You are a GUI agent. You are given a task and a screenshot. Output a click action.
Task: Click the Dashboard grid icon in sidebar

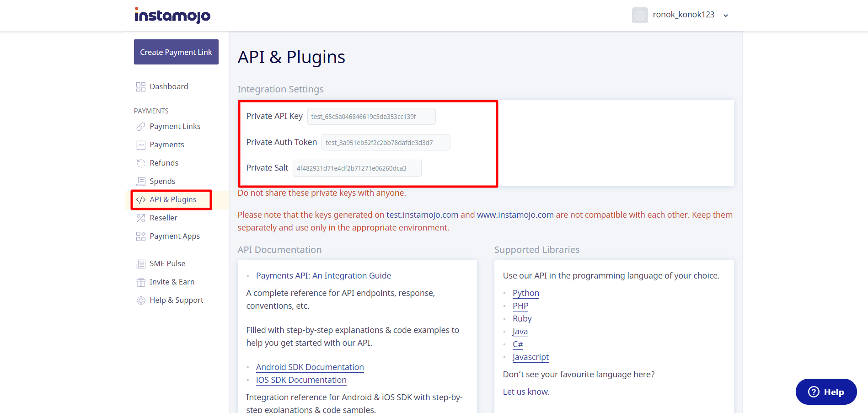pos(140,87)
